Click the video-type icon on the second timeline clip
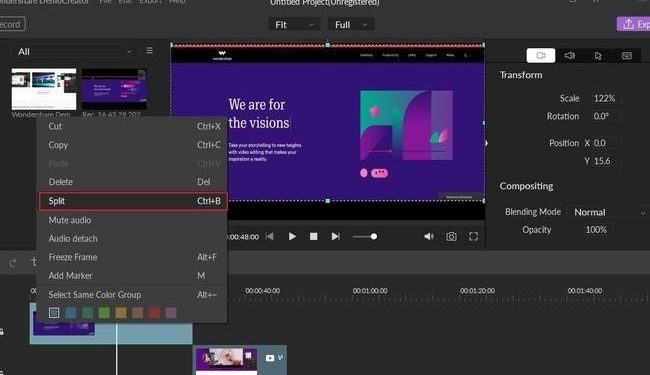 click(270, 358)
